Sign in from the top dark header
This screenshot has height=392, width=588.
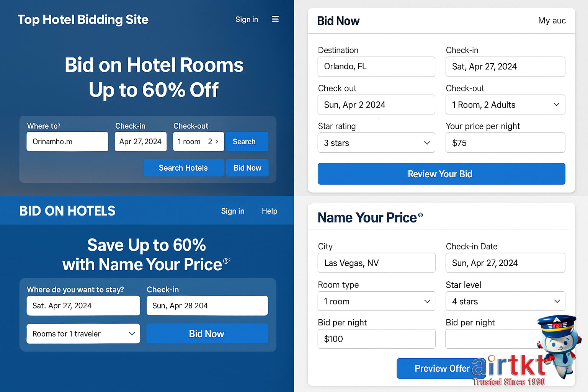(247, 19)
